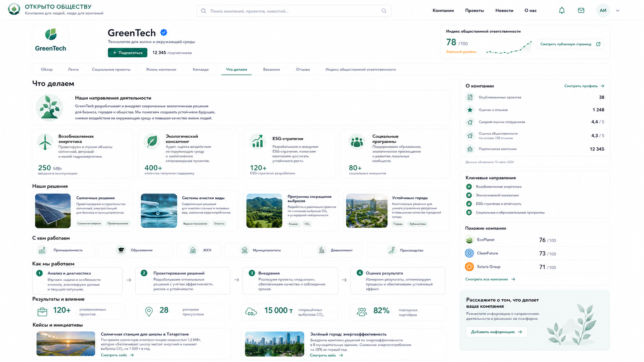Click the Урбанистика tag chip
Screen dimensions: 644x362
(x=418, y=224)
